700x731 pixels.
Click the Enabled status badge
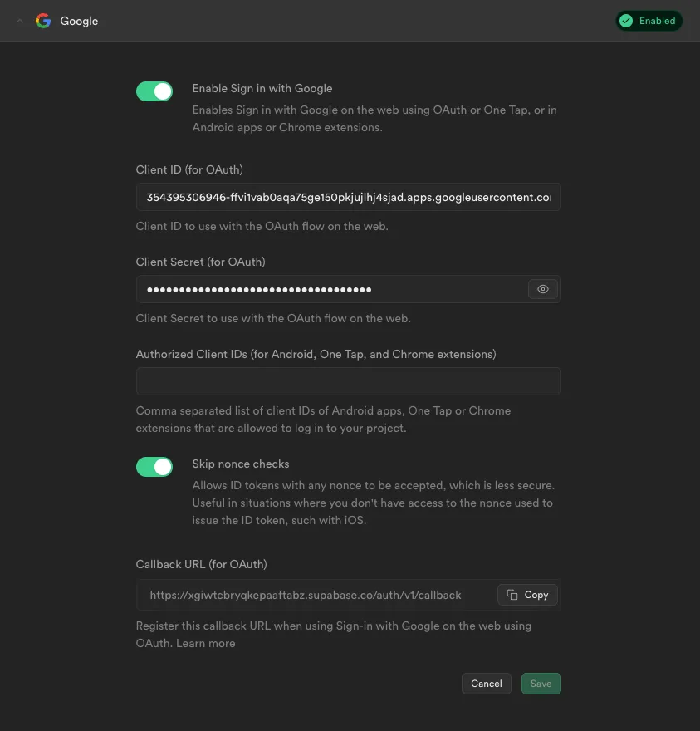pyautogui.click(x=649, y=21)
